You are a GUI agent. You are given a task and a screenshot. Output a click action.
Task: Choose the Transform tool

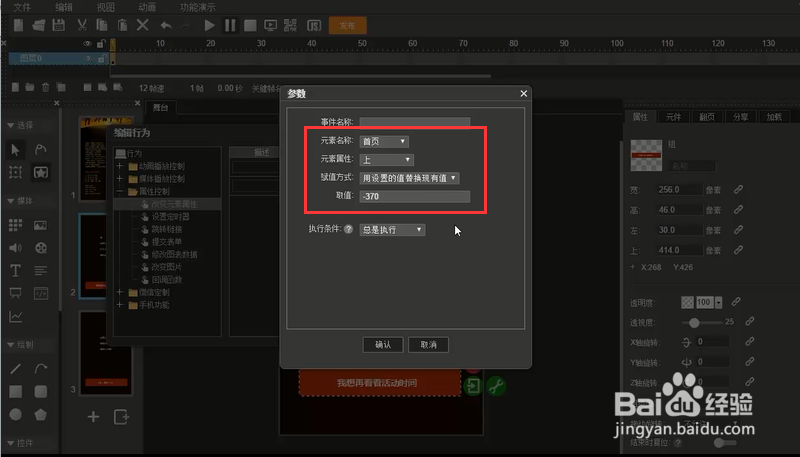[15, 172]
